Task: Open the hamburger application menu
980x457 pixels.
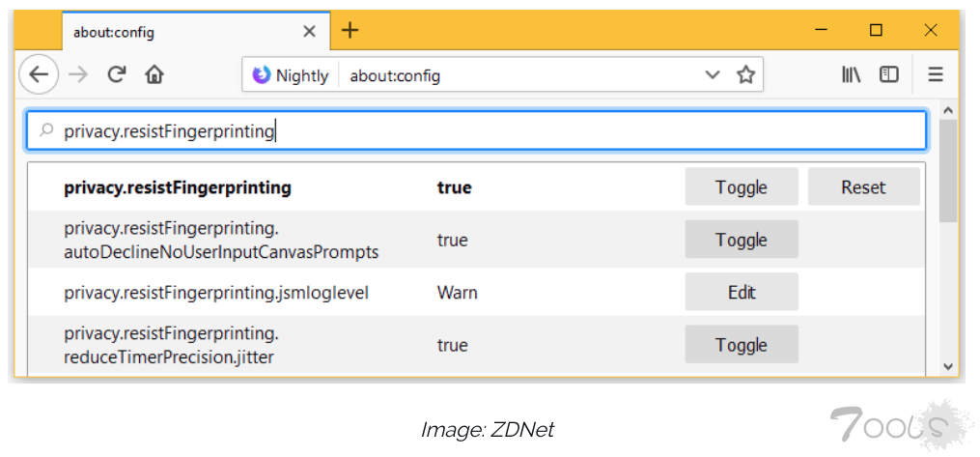Action: [935, 74]
